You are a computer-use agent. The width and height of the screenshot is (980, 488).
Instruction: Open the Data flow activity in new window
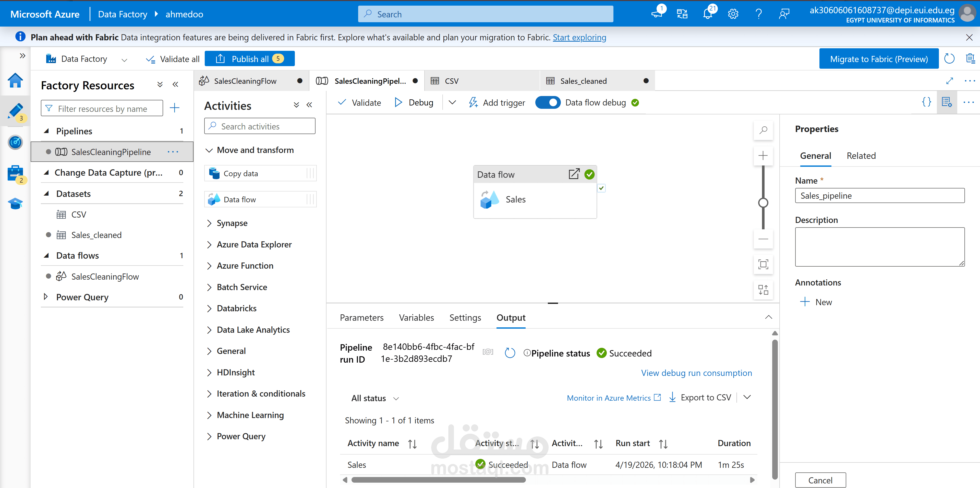tap(574, 174)
